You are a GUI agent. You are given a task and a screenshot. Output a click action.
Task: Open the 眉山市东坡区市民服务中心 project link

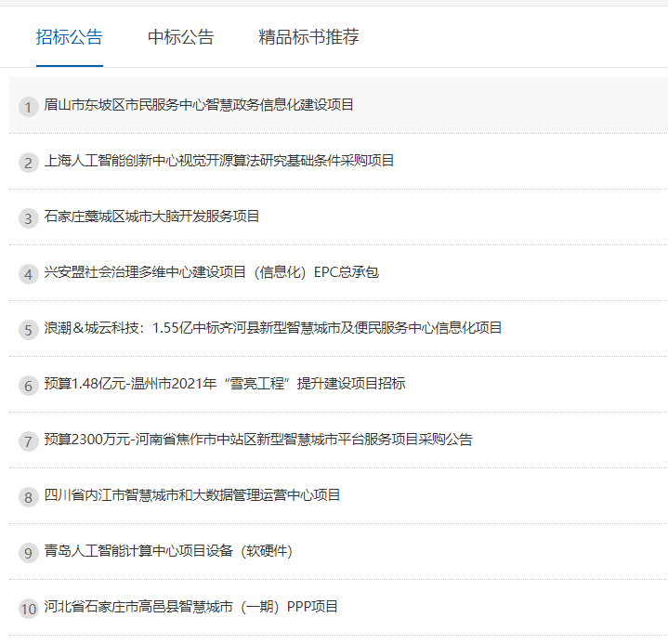coord(199,105)
